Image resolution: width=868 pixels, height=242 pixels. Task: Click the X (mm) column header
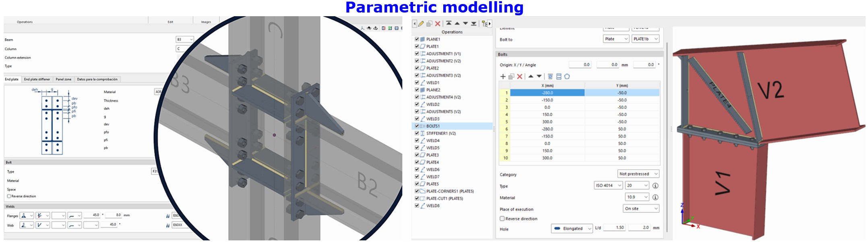coord(548,86)
